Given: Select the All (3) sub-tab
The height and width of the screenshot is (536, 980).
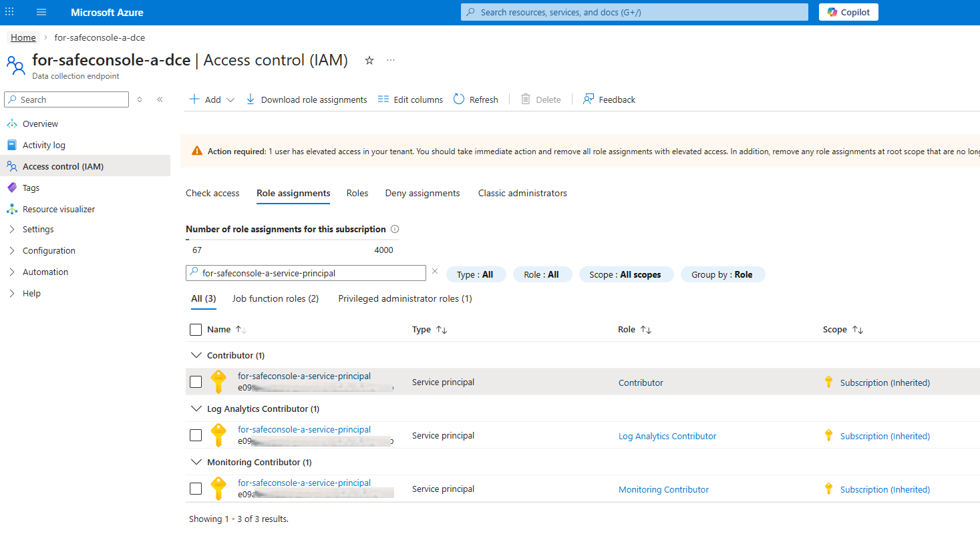Looking at the screenshot, I should coord(204,298).
